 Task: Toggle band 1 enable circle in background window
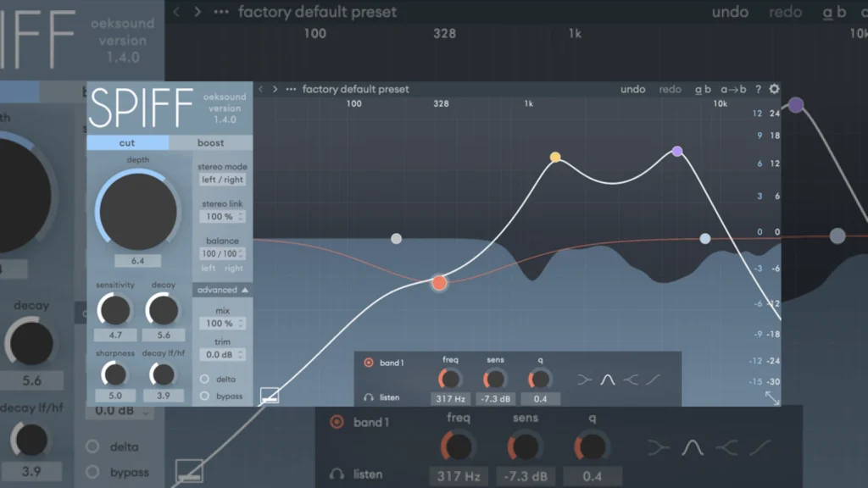tap(337, 422)
